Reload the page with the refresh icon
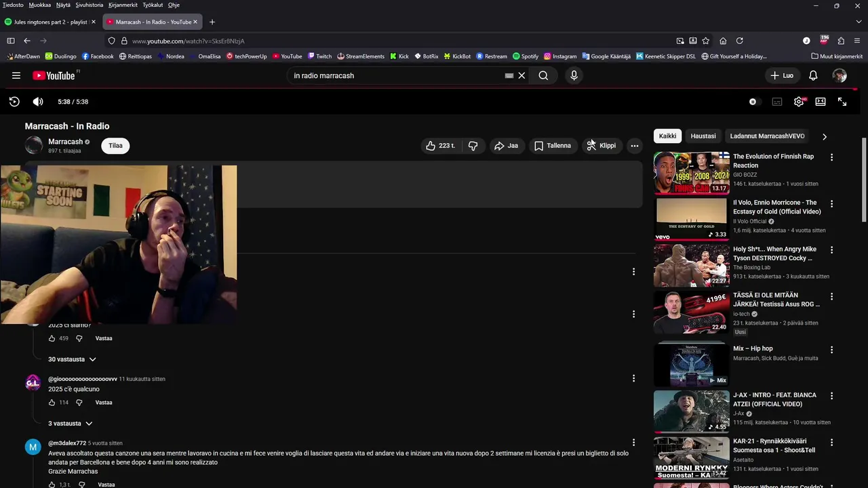Screen dimensions: 868x488 [x=740, y=41]
